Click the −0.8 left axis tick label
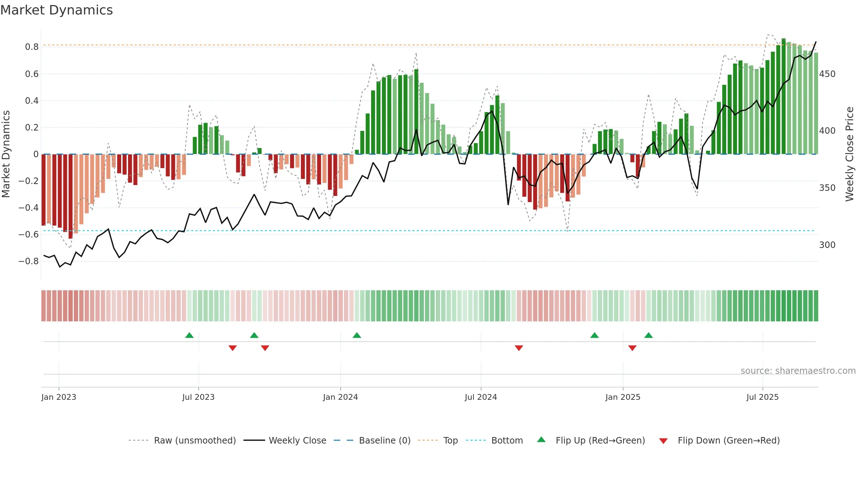The image size is (868, 488). (29, 261)
